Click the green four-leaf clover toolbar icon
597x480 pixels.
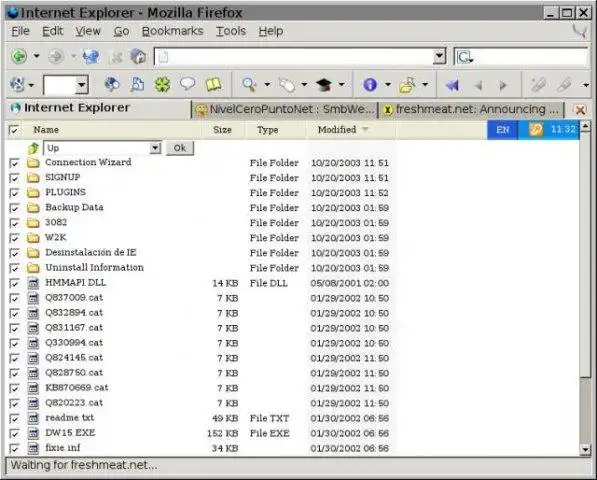click(162, 84)
